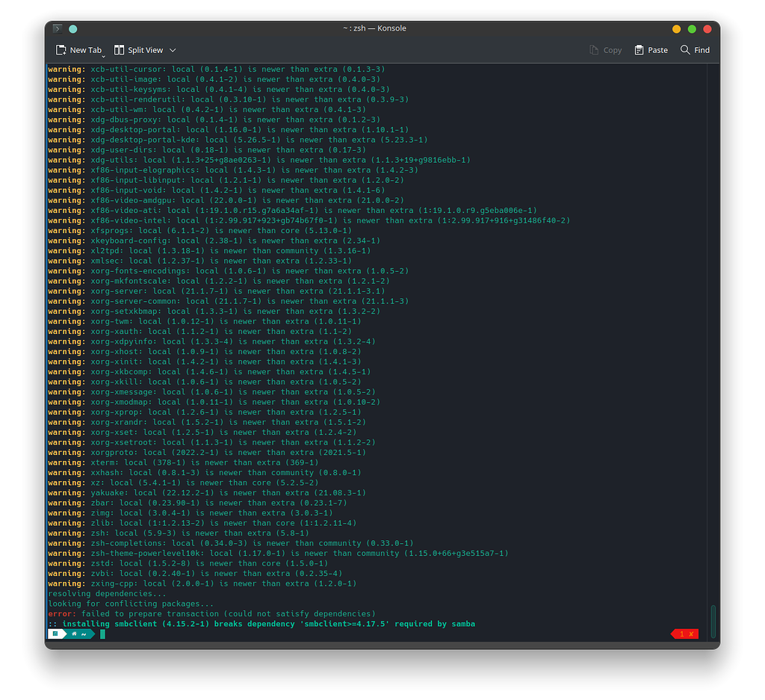Image resolution: width=765 pixels, height=700 pixels.
Task: Click the Split View panel icon
Action: [x=119, y=50]
